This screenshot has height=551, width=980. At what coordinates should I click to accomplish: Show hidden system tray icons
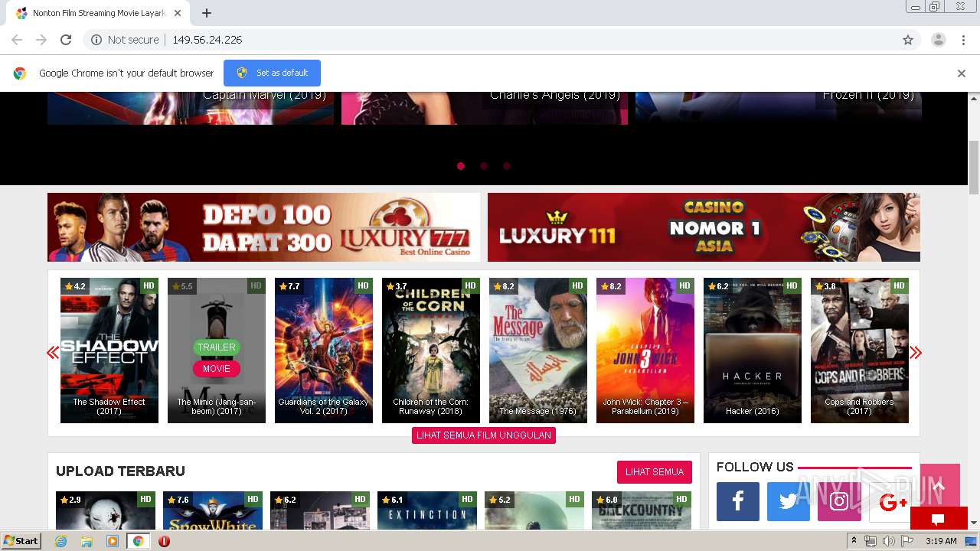click(854, 541)
